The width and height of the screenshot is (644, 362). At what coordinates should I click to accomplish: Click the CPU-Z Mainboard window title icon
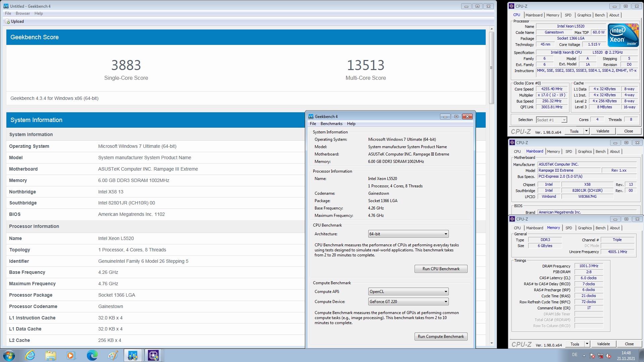512,142
